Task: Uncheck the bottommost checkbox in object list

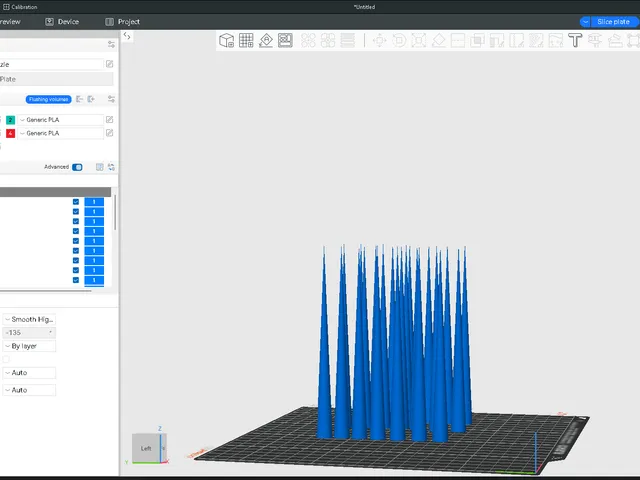Action: point(76,280)
